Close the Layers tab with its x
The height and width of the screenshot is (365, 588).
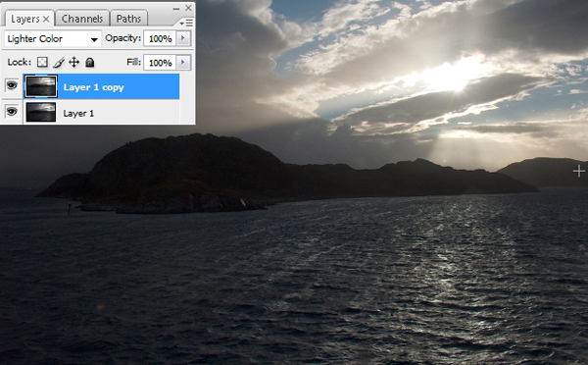46,19
